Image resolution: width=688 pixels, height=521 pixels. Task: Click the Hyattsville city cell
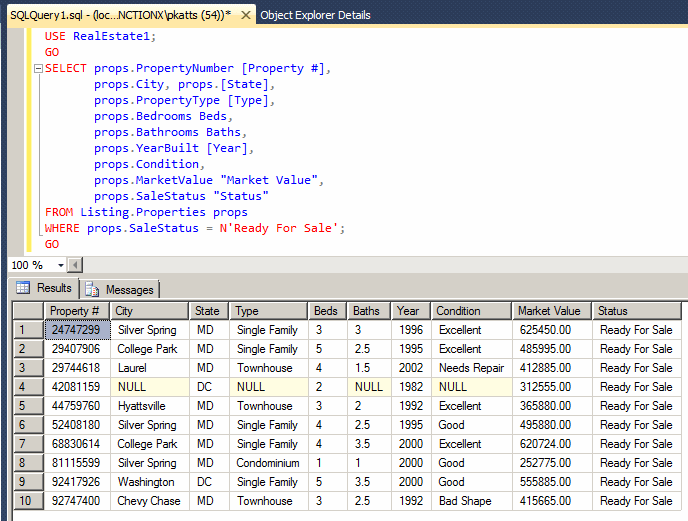[150, 406]
